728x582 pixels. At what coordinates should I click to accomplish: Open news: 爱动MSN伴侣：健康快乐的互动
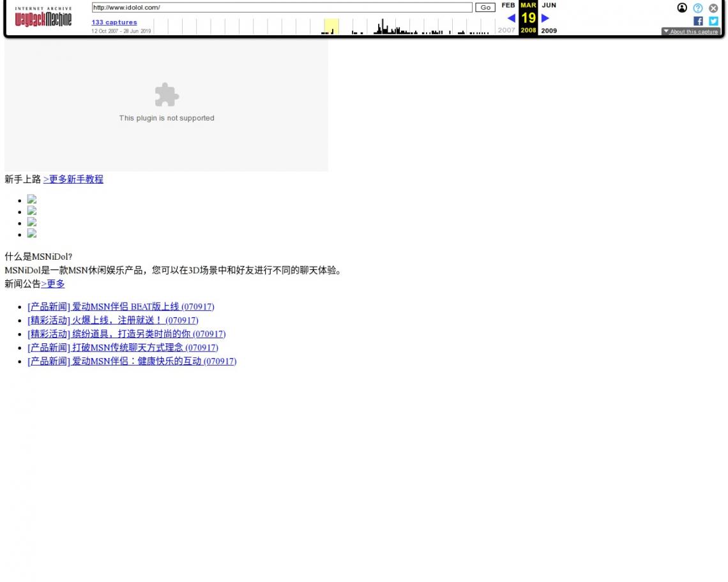coord(132,361)
